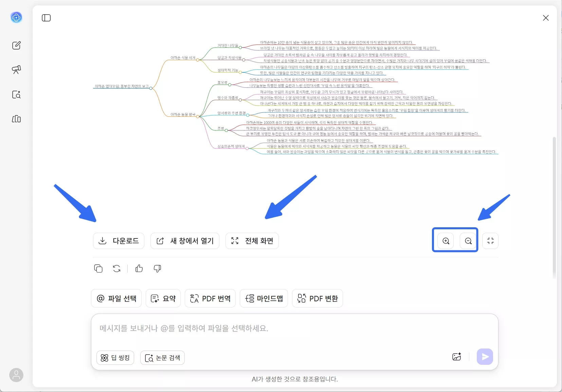Select the library icon in the sidebar
Image resolution: width=562 pixels, height=392 pixels.
pyautogui.click(x=16, y=119)
